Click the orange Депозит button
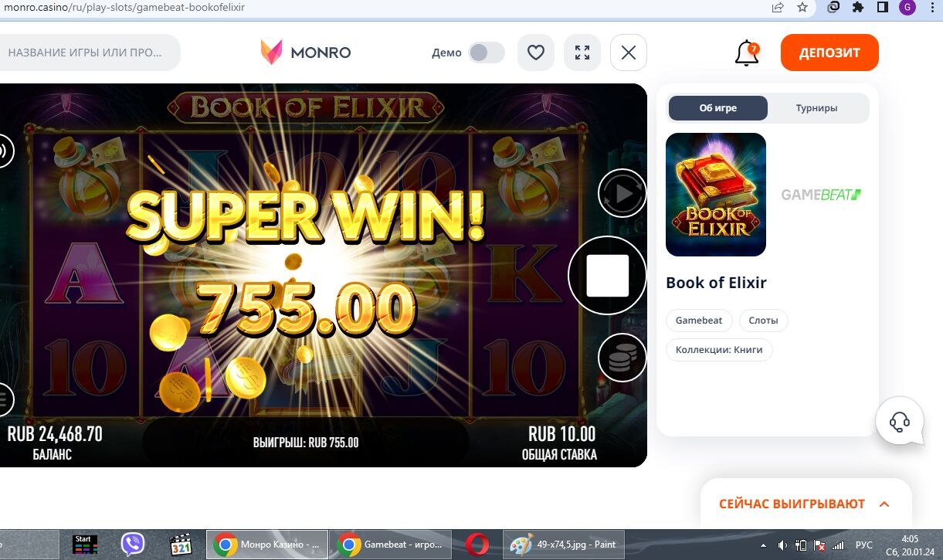This screenshot has height=560, width=943. tap(829, 53)
